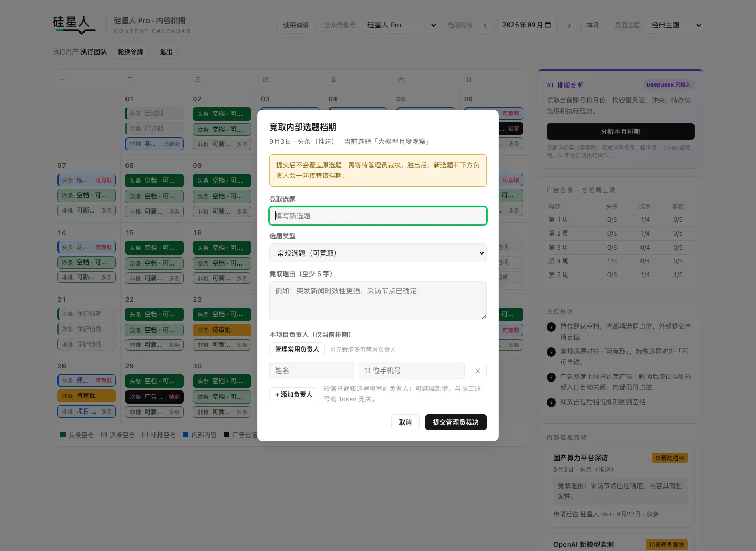756x551 pixels.
Task: Click the 11 位手机号 input field
Action: [412, 370]
